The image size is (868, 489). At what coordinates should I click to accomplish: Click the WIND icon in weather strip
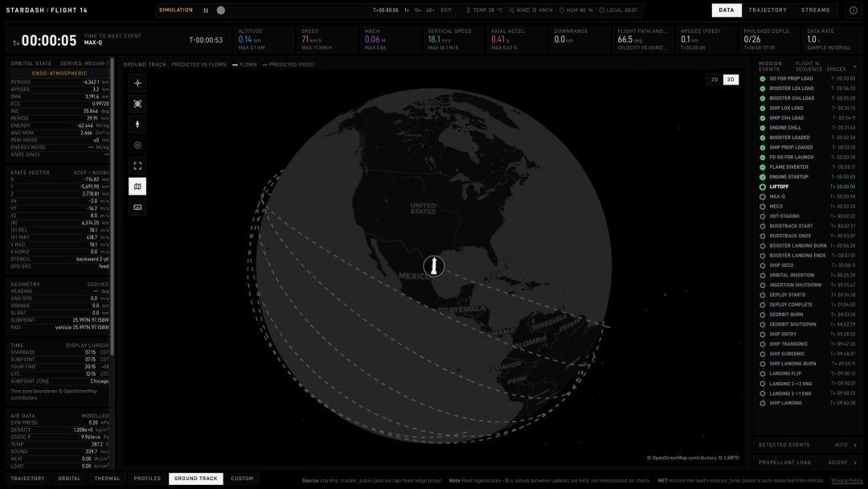[x=511, y=10]
